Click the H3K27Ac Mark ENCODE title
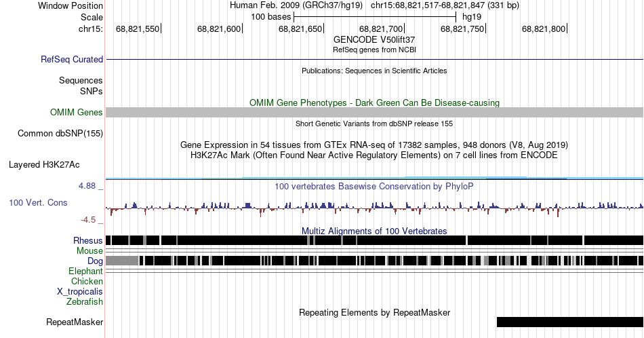The image size is (644, 338). tap(374, 155)
